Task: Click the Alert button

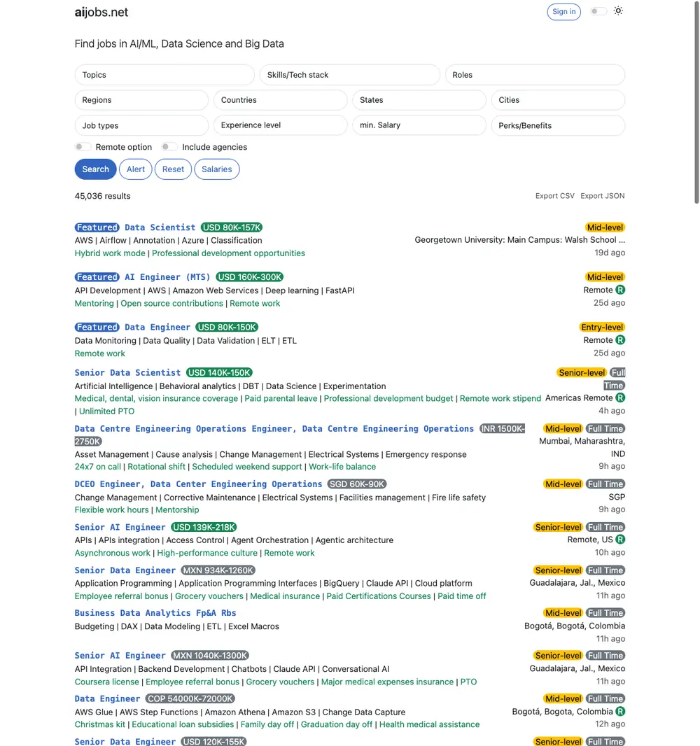Action: coord(136,169)
